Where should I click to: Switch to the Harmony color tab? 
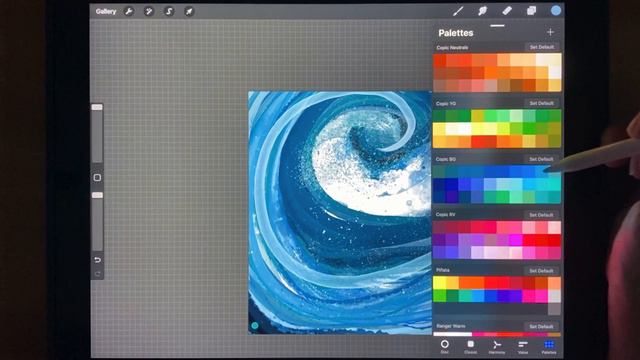pos(497,346)
